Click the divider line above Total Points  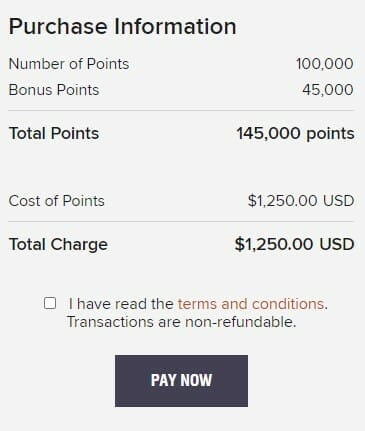[x=181, y=110]
